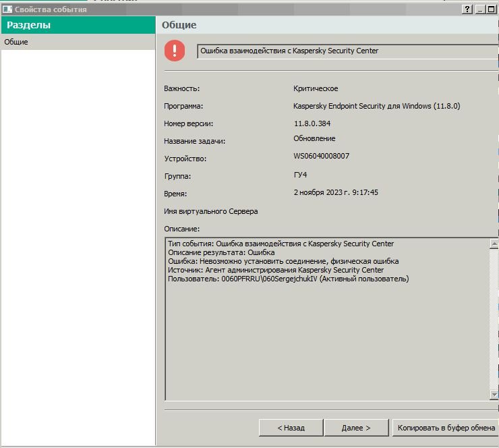Image resolution: width=499 pixels, height=448 pixels.
Task: Click the group value ГУ4
Action: click(300, 175)
